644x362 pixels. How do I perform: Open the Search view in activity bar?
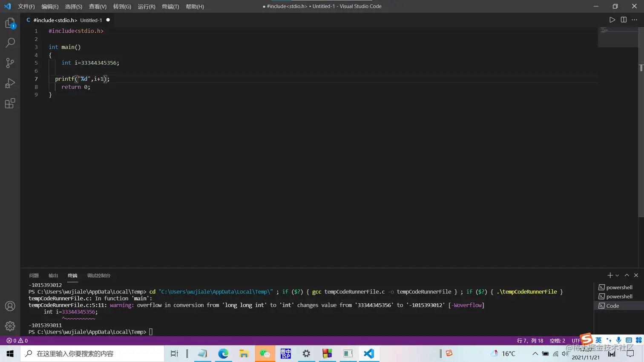click(10, 43)
